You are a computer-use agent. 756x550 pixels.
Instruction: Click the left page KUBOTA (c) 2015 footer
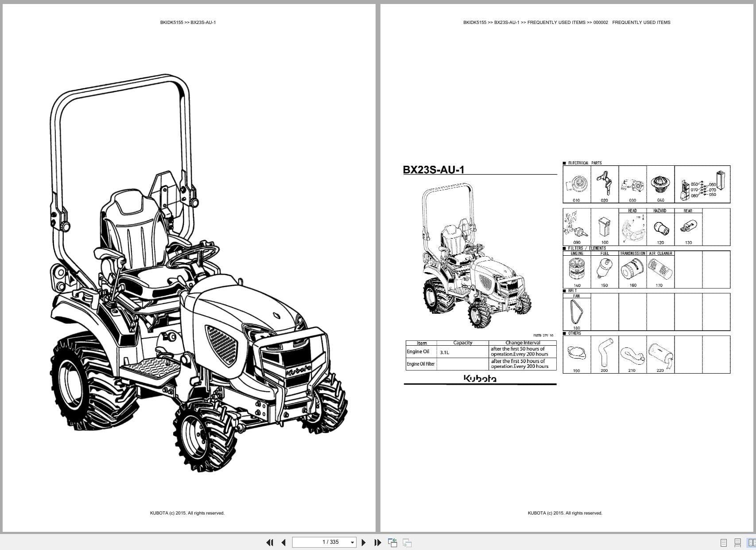point(187,513)
